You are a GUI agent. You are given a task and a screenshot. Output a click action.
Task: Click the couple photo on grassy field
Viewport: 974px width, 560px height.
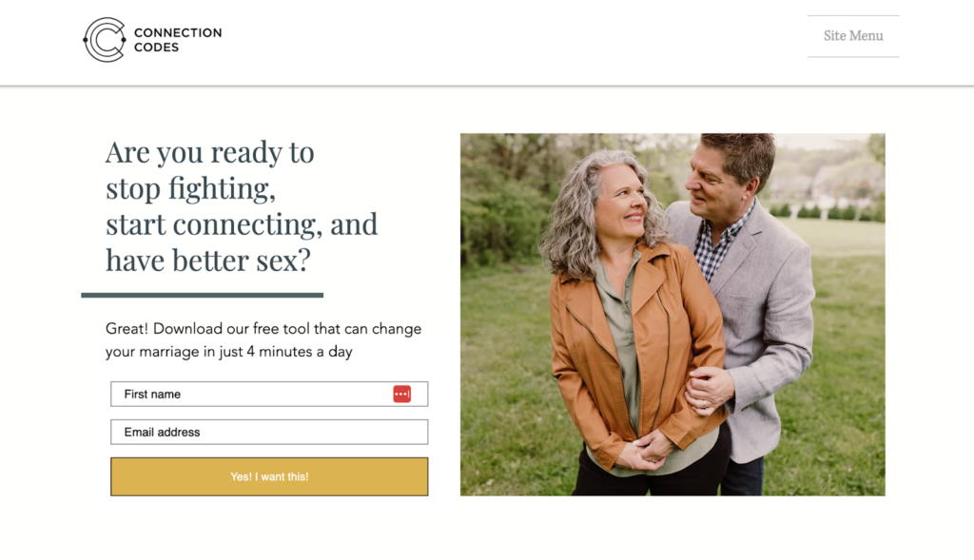pos(672,314)
